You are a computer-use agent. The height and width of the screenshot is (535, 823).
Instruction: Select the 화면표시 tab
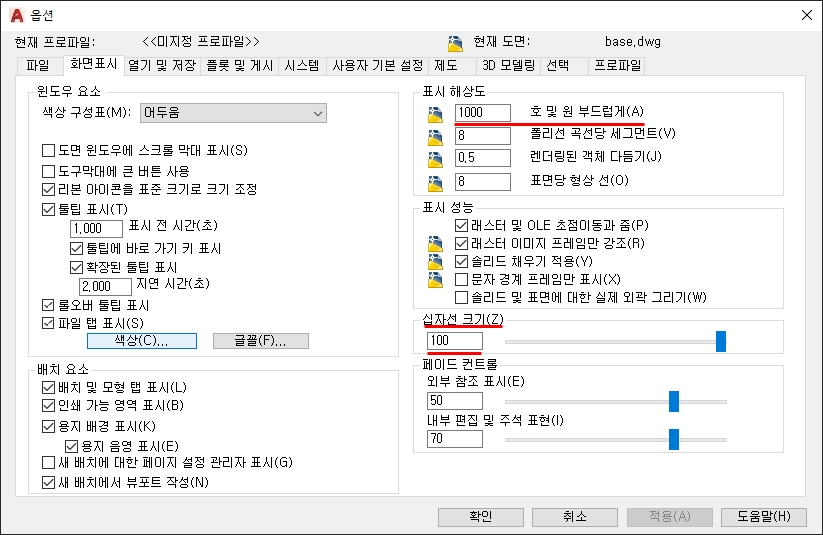pyautogui.click(x=93, y=64)
